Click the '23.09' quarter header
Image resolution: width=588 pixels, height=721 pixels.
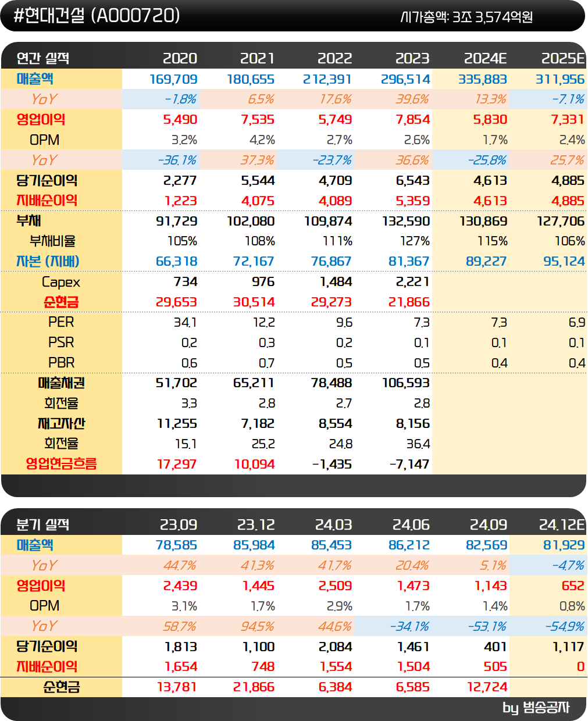point(179,524)
